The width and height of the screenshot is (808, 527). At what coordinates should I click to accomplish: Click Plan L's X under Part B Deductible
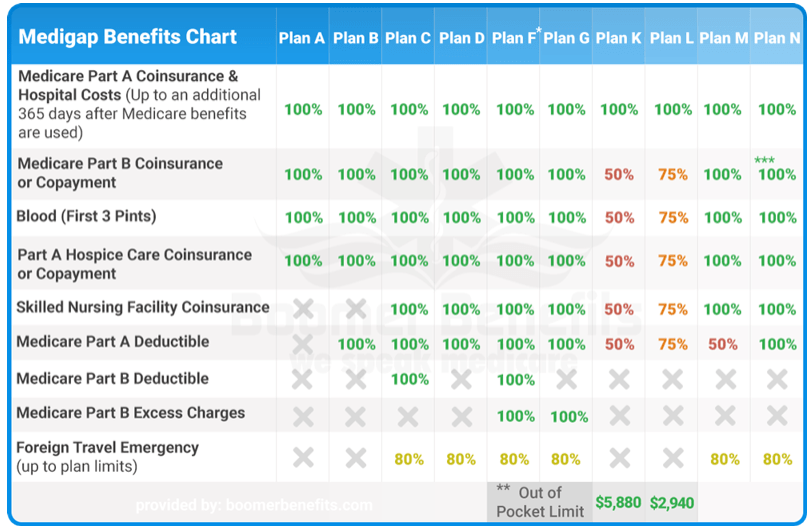[673, 380]
